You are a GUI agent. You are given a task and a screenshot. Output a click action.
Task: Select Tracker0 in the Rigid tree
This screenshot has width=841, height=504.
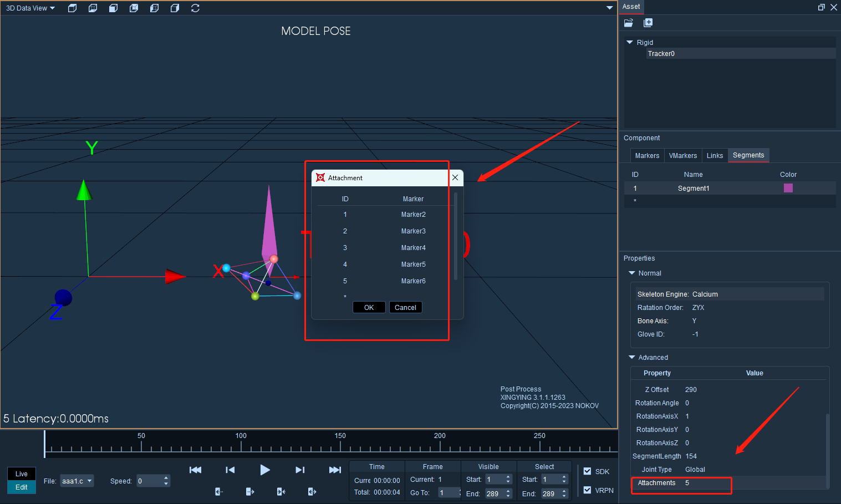[x=661, y=54]
